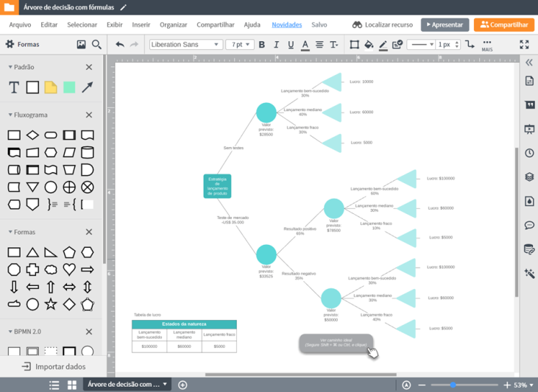Screen dimensions: 538x392
Task: Enter fullscreen with the expand arrows icon
Action: [x=524, y=45]
